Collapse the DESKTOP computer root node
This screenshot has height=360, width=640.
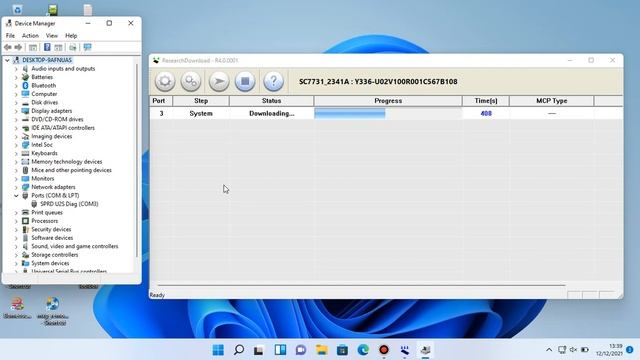coord(7,60)
